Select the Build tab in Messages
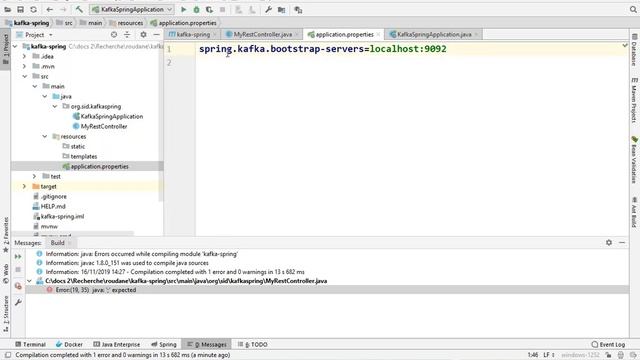 [x=57, y=243]
